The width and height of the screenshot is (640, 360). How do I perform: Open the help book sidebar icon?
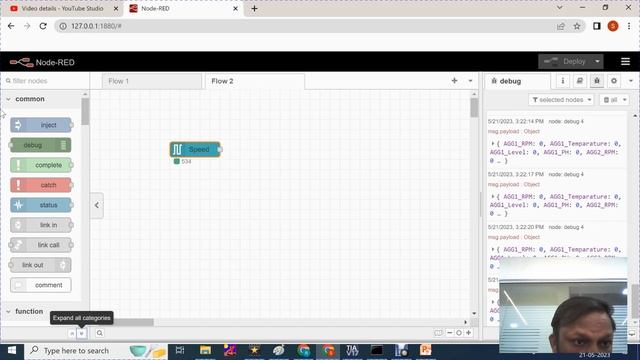580,81
